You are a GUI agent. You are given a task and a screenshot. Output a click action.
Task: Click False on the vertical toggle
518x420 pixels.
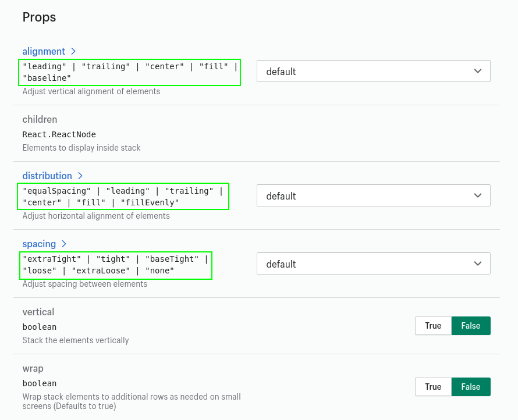coord(470,326)
